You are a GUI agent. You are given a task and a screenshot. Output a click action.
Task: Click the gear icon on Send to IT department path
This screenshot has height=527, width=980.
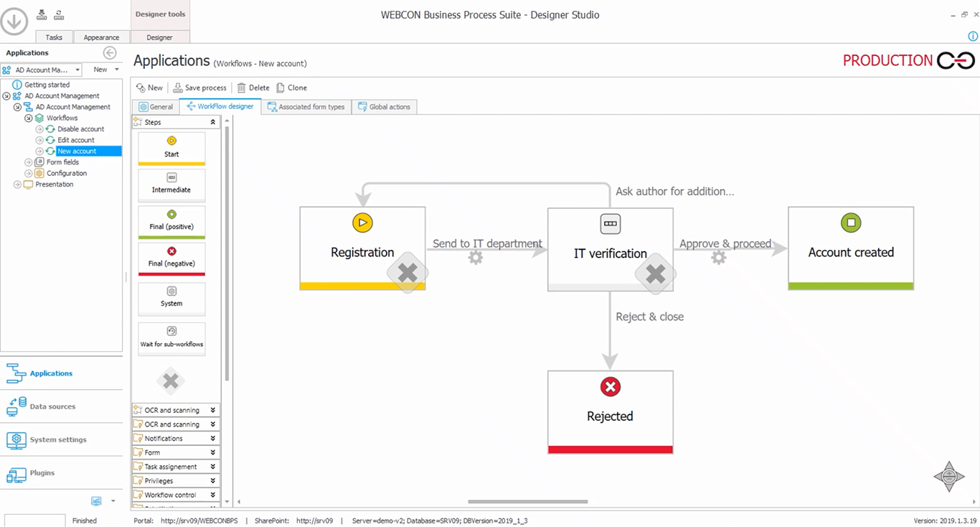point(476,258)
